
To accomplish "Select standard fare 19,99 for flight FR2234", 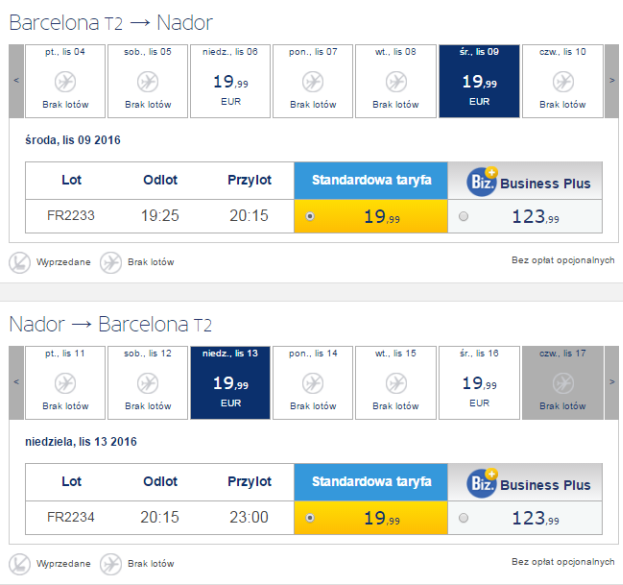I will tap(310, 518).
